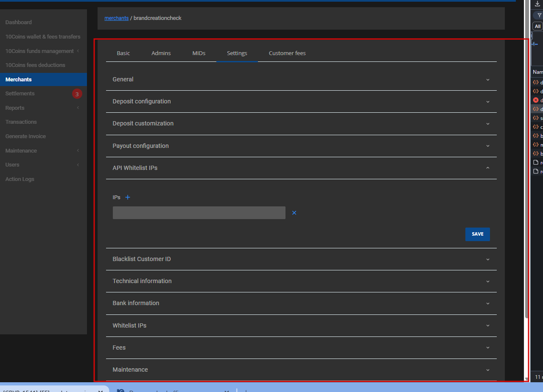Expand the Users sidebar submenu chevron
Image resolution: width=543 pixels, height=392 pixels.
78,165
